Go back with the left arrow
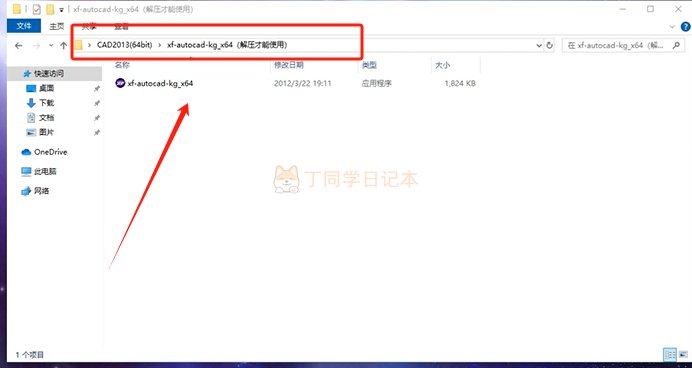The width and height of the screenshot is (692, 368). (x=19, y=45)
